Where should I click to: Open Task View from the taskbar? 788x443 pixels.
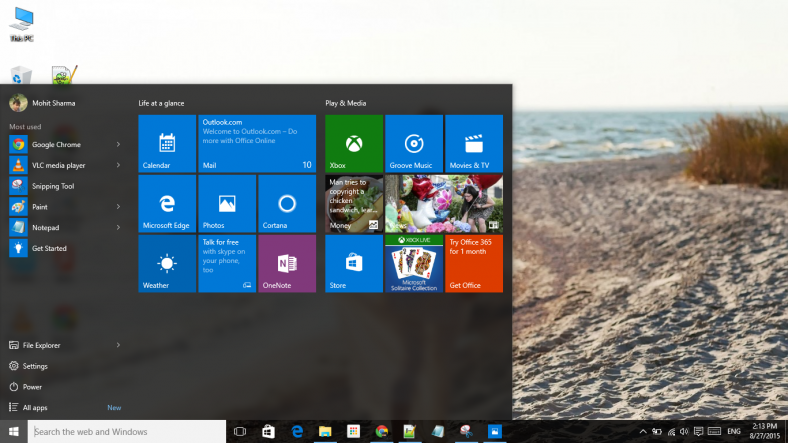point(240,431)
